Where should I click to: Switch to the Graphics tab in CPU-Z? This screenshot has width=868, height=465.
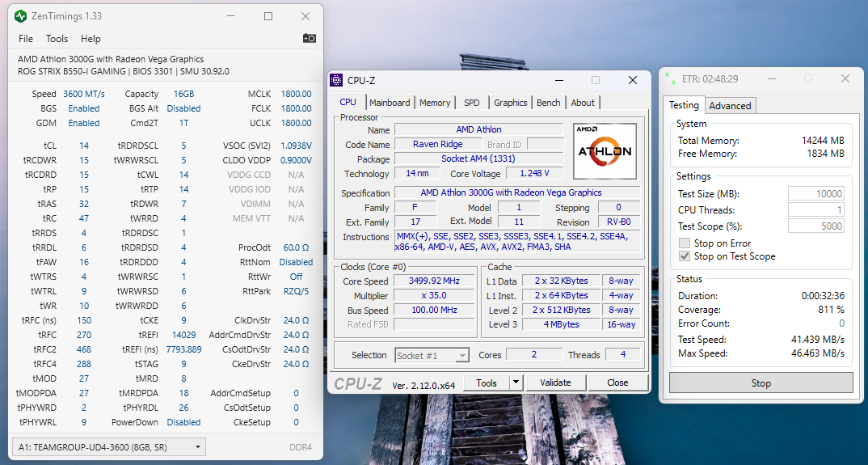coord(511,103)
